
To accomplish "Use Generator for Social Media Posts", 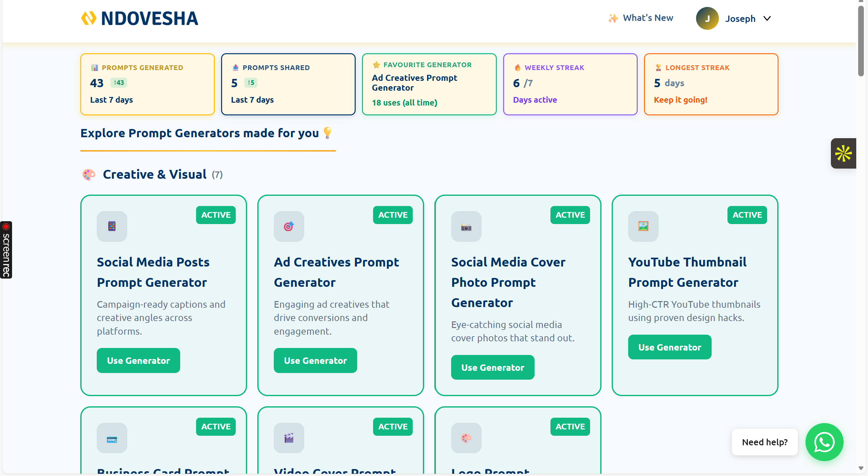I will tap(138, 360).
